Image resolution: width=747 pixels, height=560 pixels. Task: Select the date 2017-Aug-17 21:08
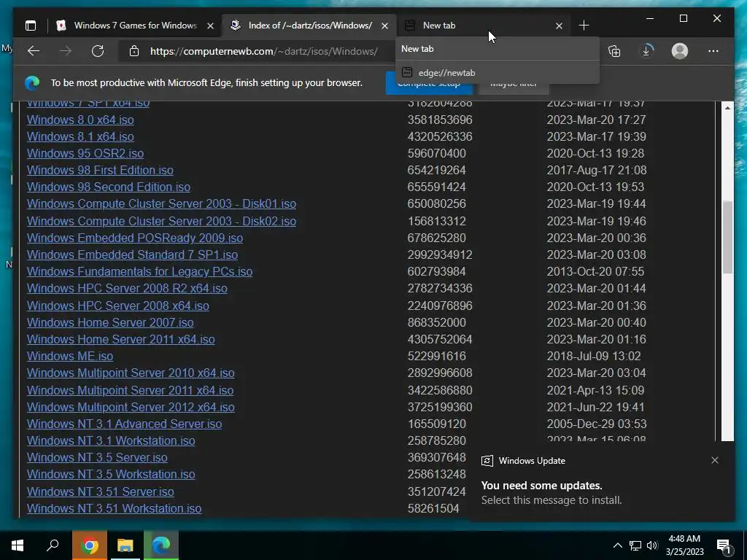597,170
